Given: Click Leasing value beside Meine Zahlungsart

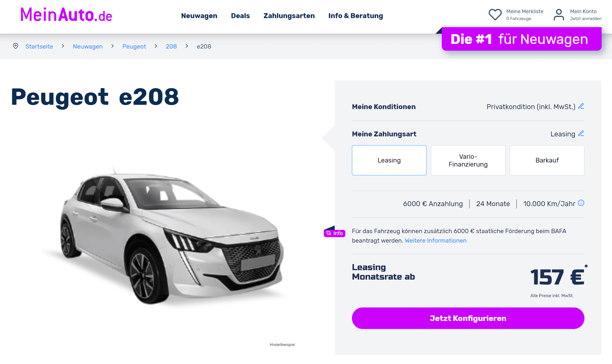Looking at the screenshot, I should pos(563,134).
